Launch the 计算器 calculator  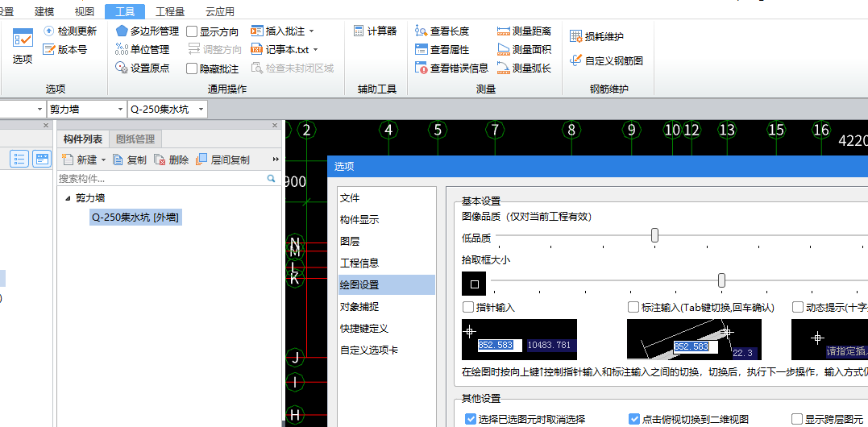(x=375, y=31)
